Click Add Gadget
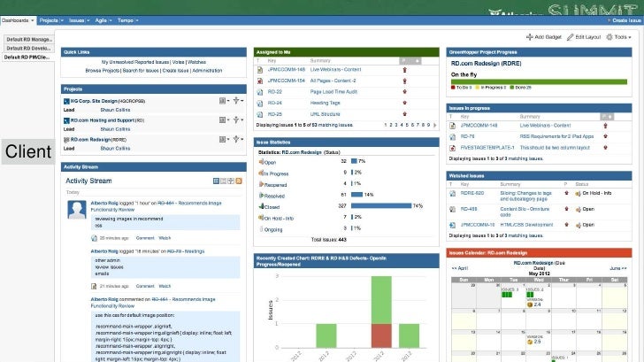Screen dimensions: 644x362 tap(544, 37)
